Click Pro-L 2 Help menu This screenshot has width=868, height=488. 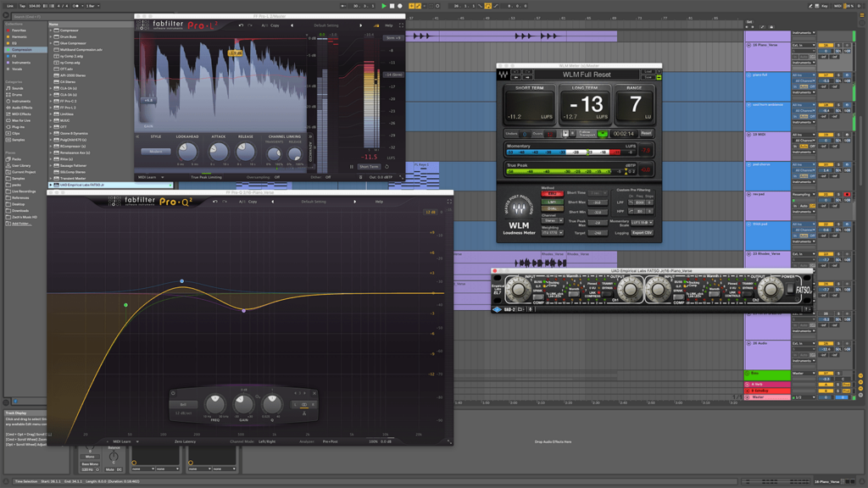[388, 25]
